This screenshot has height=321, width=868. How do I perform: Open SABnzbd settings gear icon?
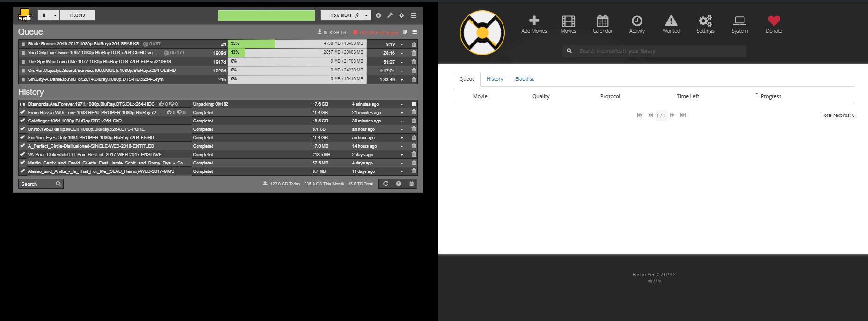401,15
